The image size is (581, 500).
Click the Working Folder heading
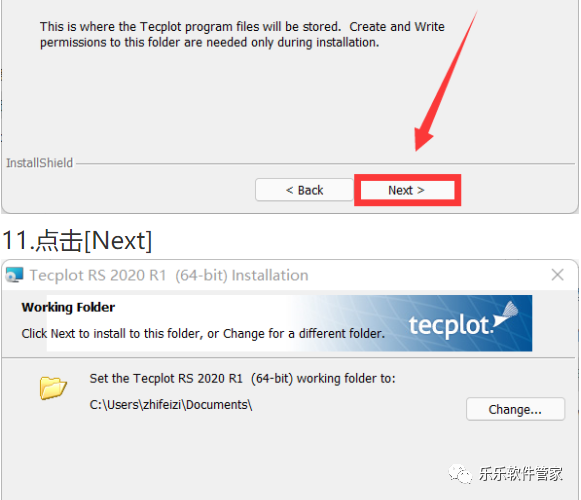click(68, 307)
